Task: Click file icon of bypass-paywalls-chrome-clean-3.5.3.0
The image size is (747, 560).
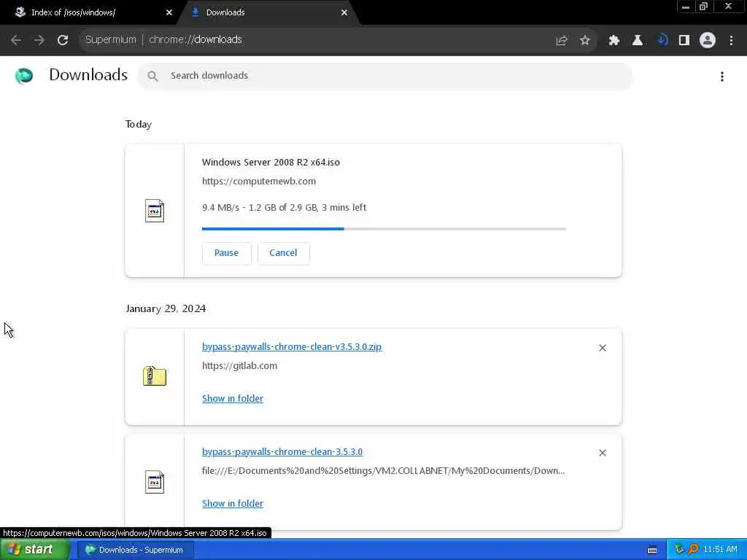Action: [155, 482]
